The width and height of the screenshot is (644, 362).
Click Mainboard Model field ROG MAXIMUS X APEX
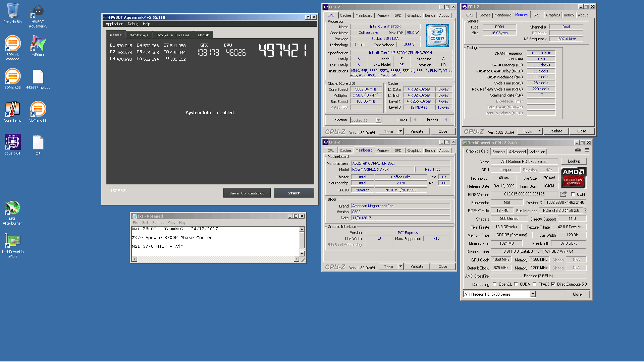tap(383, 169)
